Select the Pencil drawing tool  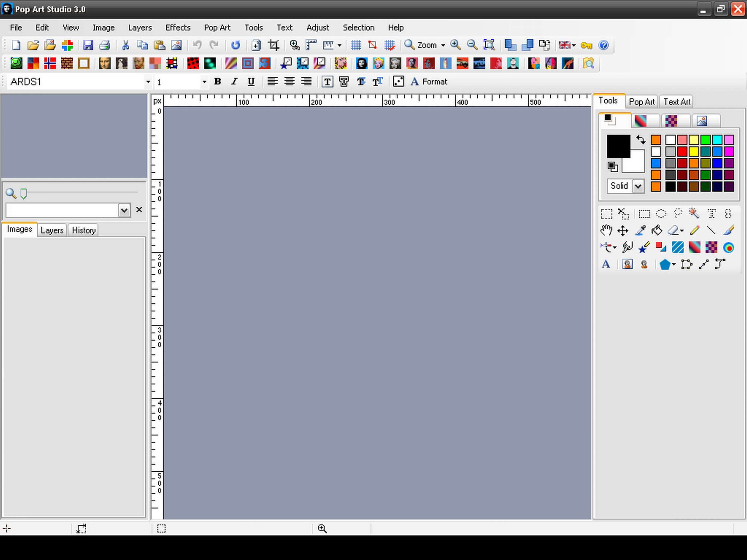[x=695, y=230]
